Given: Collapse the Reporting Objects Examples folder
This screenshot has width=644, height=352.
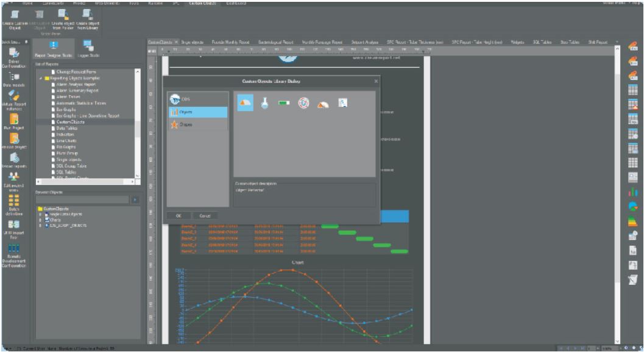Looking at the screenshot, I should tap(41, 79).
